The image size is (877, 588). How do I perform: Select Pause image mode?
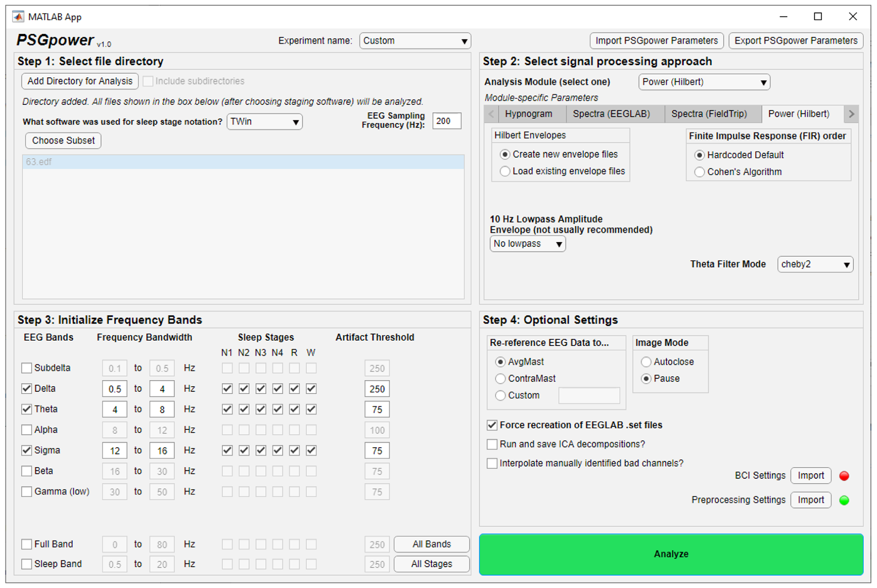pyautogui.click(x=646, y=379)
